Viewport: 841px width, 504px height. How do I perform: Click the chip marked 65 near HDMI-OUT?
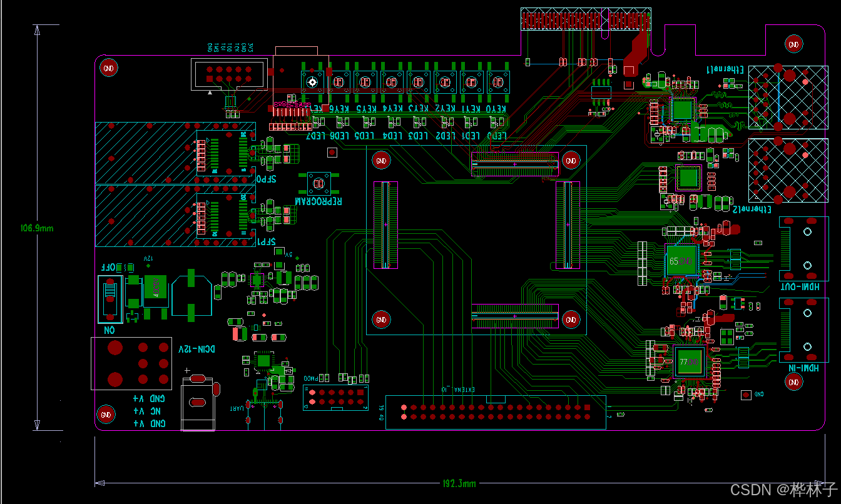681,261
